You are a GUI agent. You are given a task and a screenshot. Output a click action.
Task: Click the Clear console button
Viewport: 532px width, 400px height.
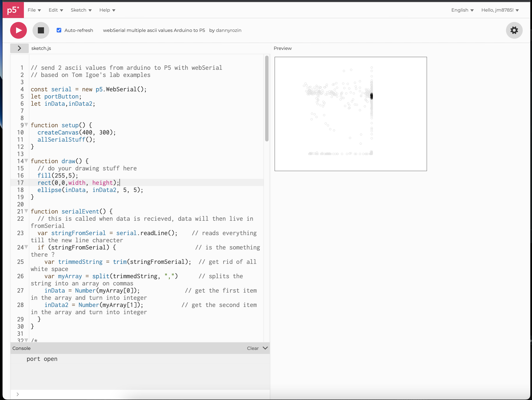252,348
